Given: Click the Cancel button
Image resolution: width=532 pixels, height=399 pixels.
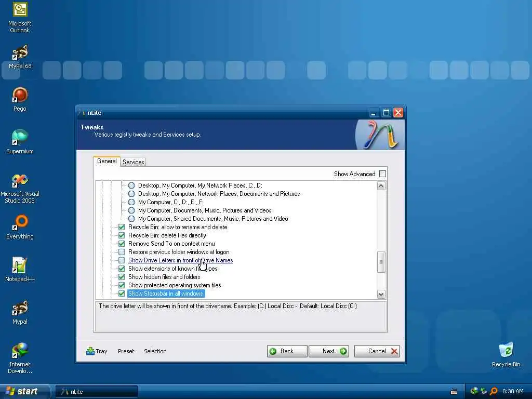Looking at the screenshot, I should [x=377, y=351].
